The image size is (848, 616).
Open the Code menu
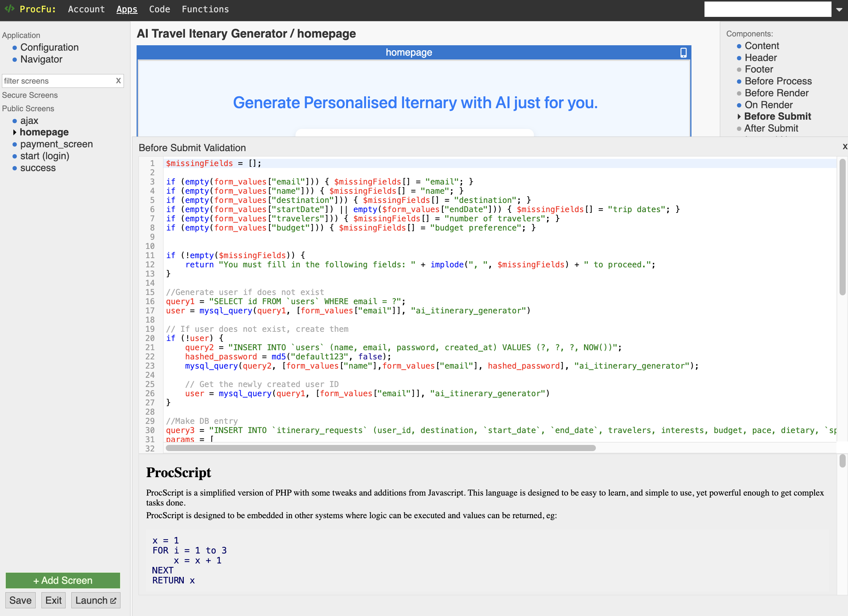(160, 9)
